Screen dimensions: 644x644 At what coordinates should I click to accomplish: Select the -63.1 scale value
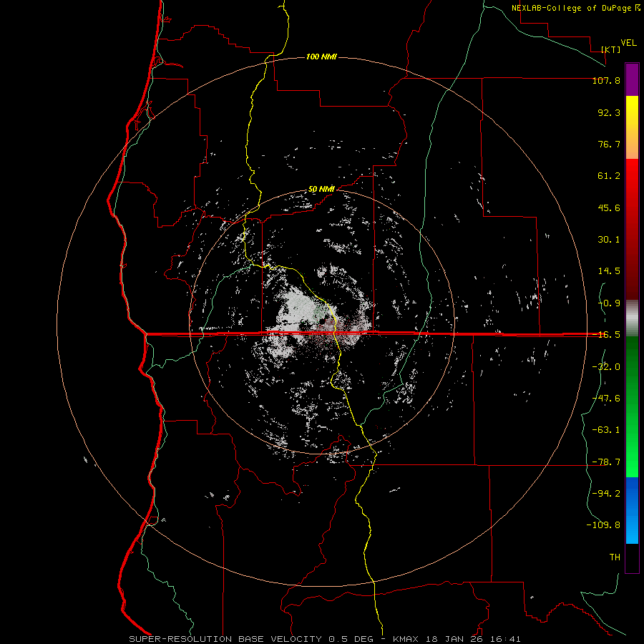(x=606, y=430)
